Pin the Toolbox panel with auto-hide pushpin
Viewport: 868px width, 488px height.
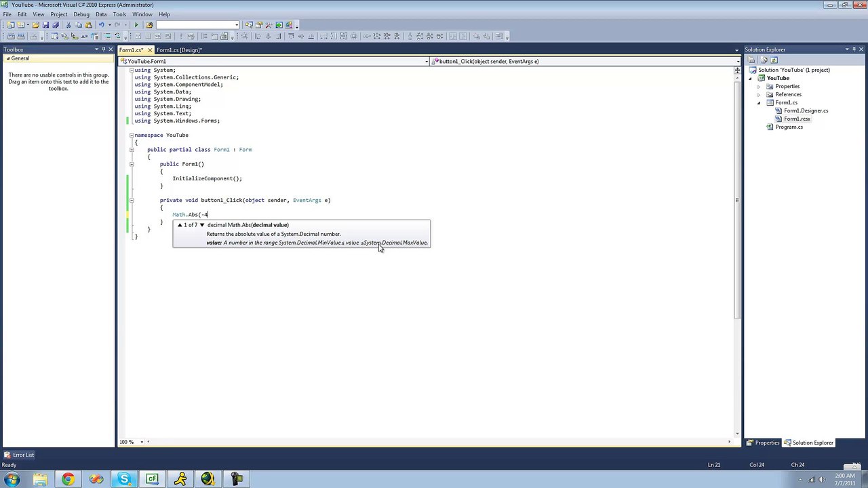tap(103, 49)
